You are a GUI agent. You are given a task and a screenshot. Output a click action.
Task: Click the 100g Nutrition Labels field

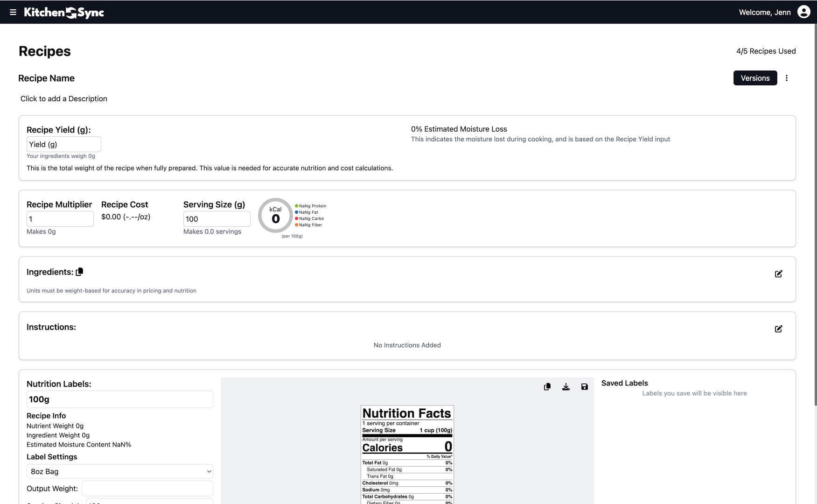point(119,399)
